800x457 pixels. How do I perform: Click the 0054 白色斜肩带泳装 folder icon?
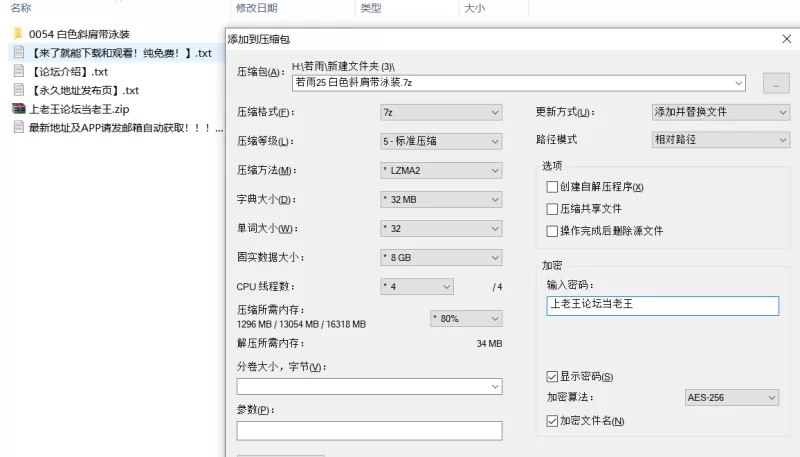[x=18, y=34]
